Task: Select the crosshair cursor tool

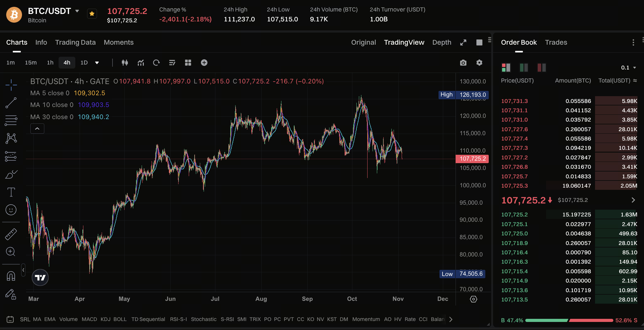Action: click(11, 85)
